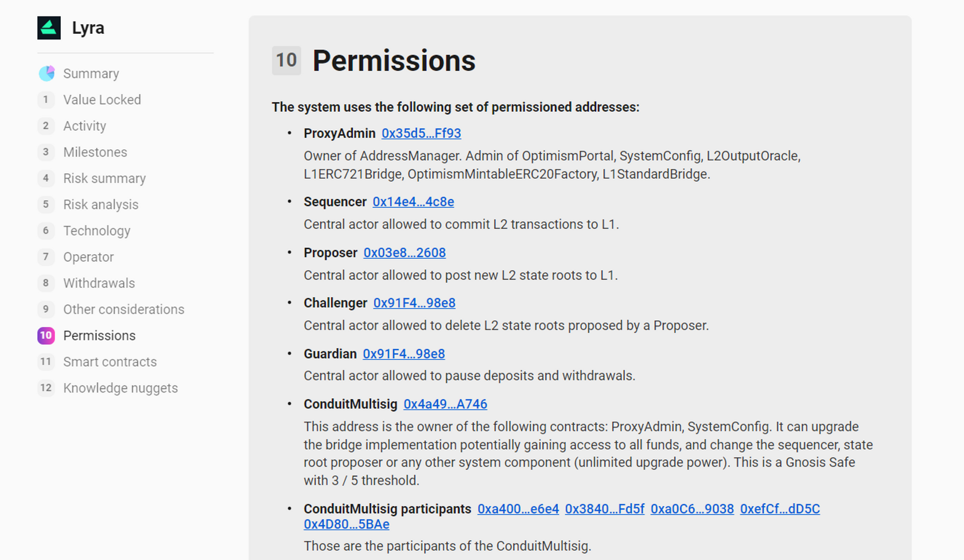The height and width of the screenshot is (560, 964).
Task: Navigate to Risk analysis
Action: 100,204
